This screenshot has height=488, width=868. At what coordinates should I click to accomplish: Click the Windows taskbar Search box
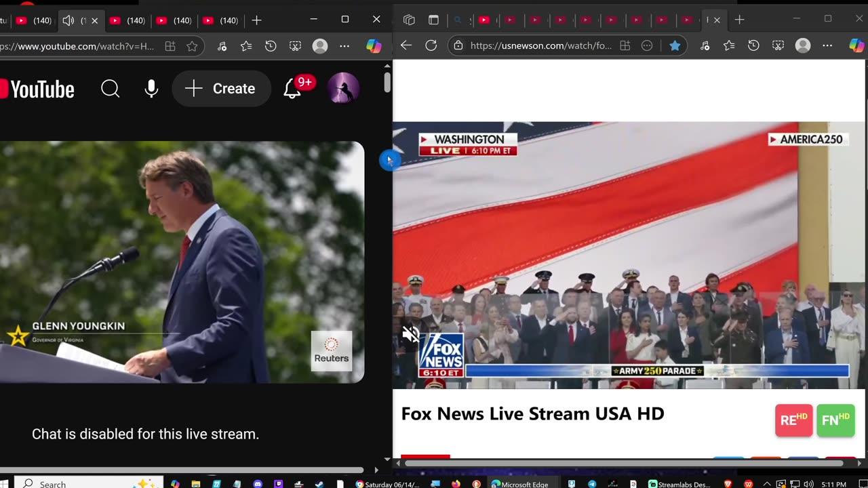[90, 484]
